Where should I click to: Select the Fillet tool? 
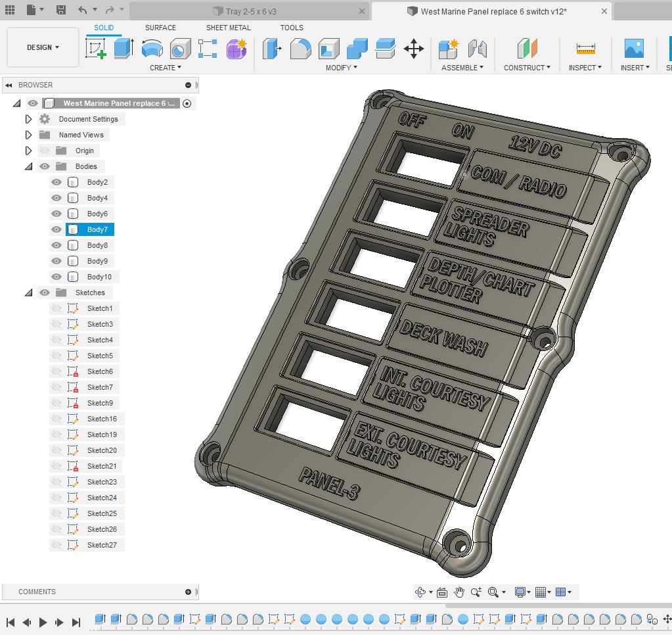300,49
